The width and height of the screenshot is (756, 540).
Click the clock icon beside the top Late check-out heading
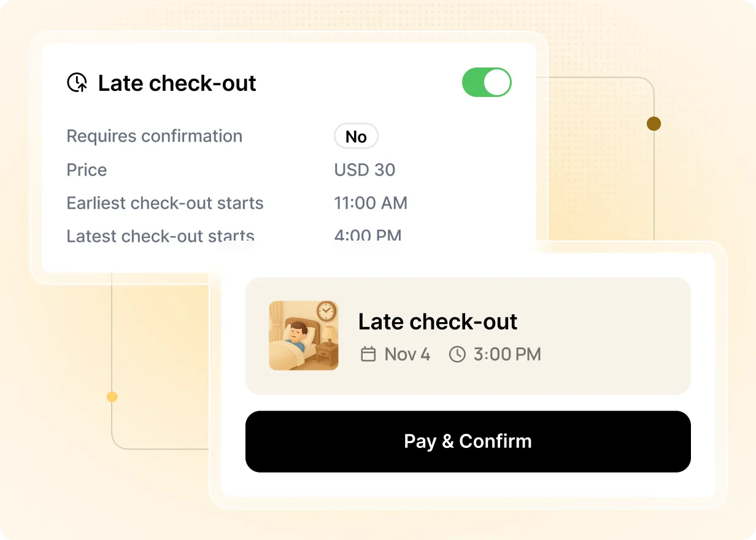coord(77,83)
